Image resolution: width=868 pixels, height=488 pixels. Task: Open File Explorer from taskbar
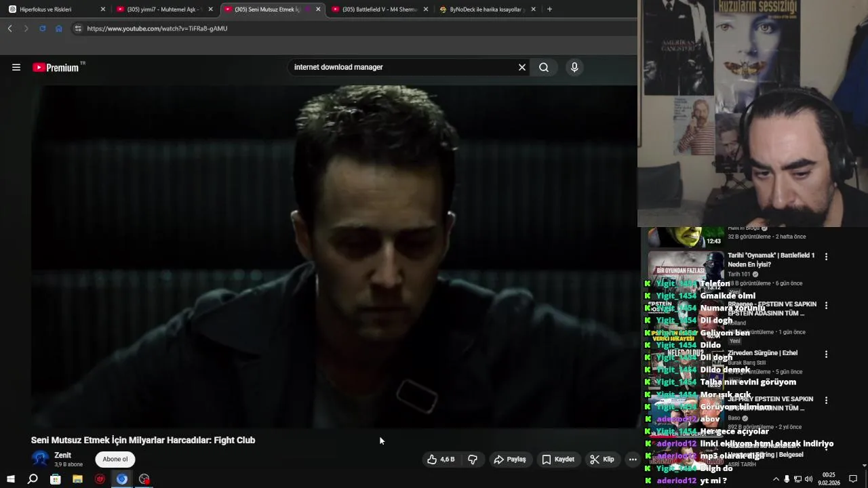point(77,479)
